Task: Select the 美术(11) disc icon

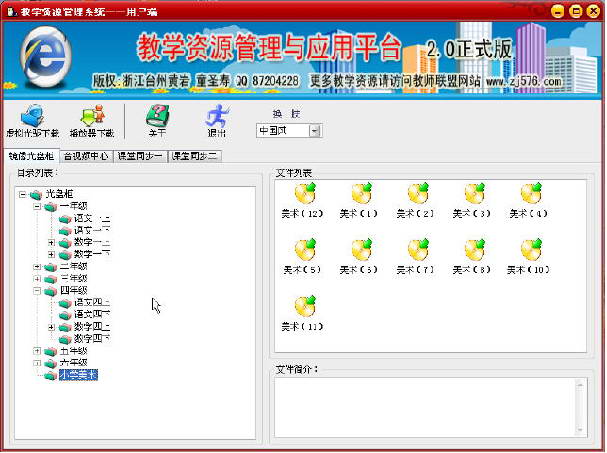Action: point(305,306)
